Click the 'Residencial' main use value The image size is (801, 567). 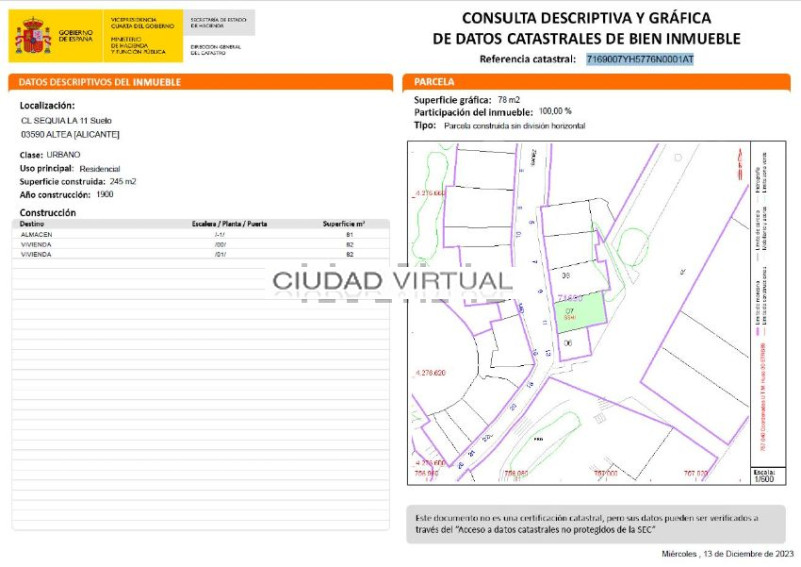click(100, 169)
